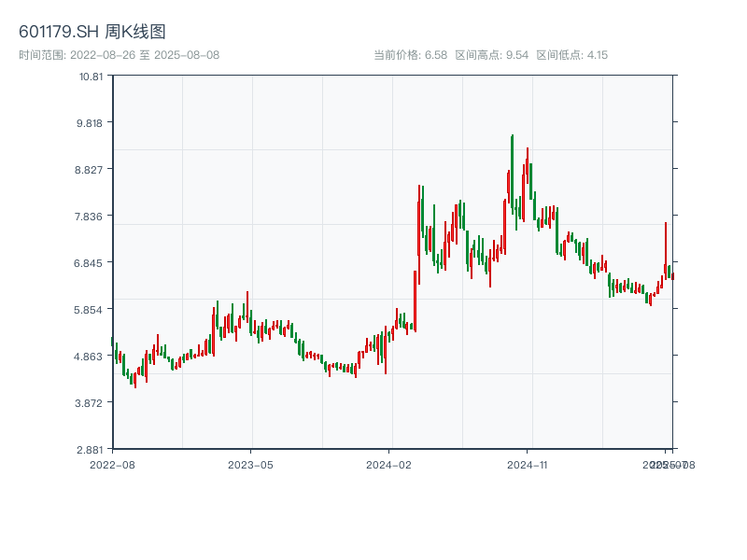This screenshot has width=747, height=560.
Task: Click the chart title 601179.SH 周K线图
Action: 92,32
